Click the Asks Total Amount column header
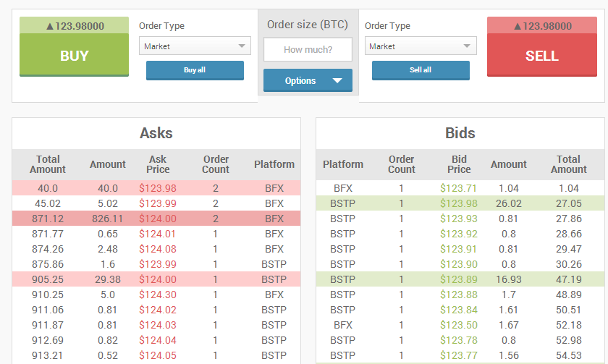 (x=48, y=164)
